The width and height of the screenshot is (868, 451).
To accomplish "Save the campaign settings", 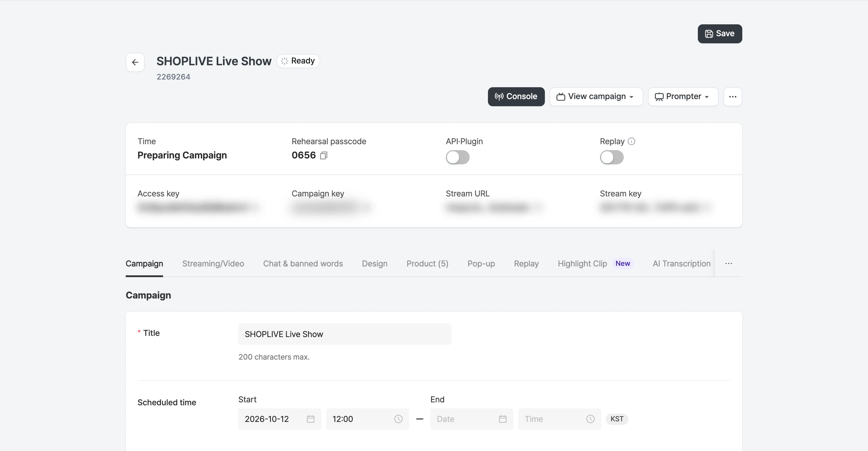I will 720,34.
